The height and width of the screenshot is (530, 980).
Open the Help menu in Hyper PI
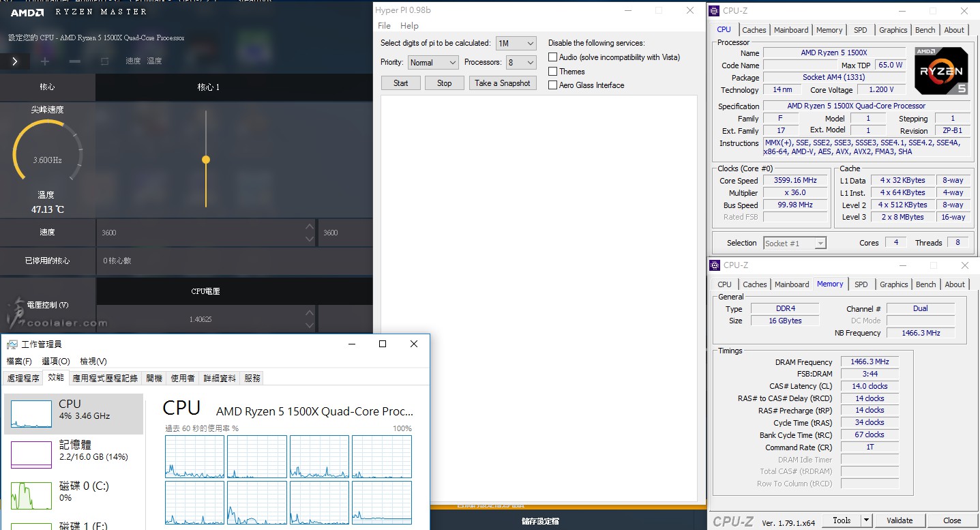pos(409,26)
